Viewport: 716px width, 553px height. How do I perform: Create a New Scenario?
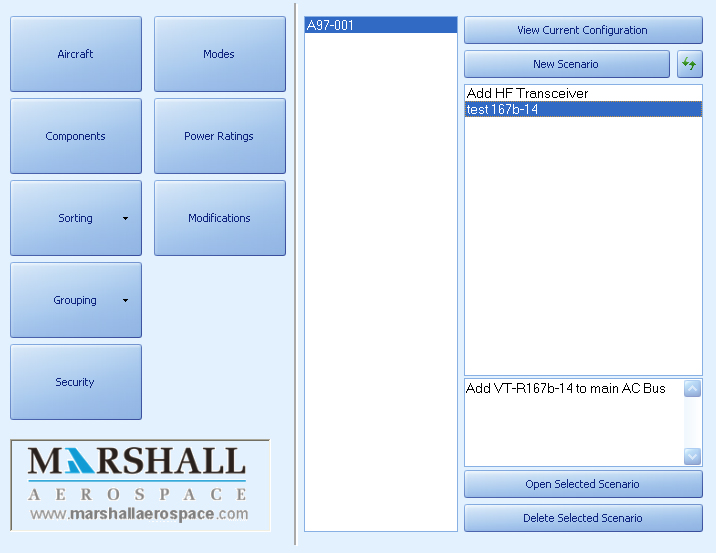click(566, 64)
